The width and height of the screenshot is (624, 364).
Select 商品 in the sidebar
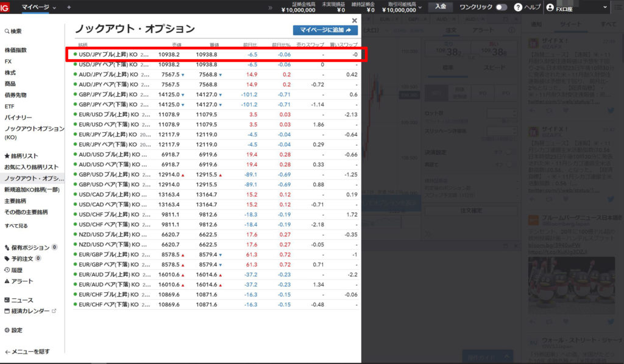10,84
